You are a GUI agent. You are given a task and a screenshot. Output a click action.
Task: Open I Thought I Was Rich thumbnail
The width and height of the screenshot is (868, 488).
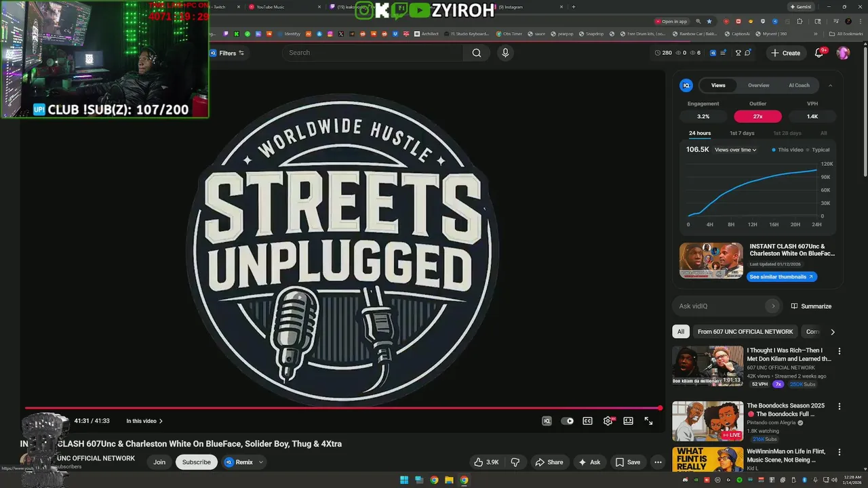707,366
